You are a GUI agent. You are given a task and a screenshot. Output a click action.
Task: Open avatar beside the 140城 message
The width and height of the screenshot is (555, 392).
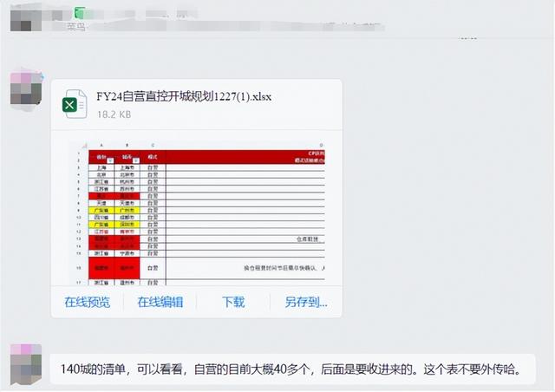pyautogui.click(x=24, y=363)
